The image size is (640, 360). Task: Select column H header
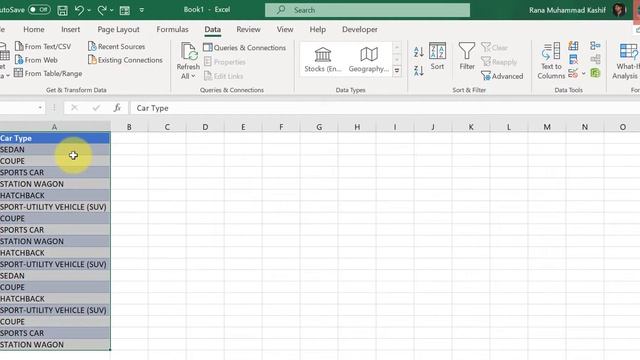(357, 127)
